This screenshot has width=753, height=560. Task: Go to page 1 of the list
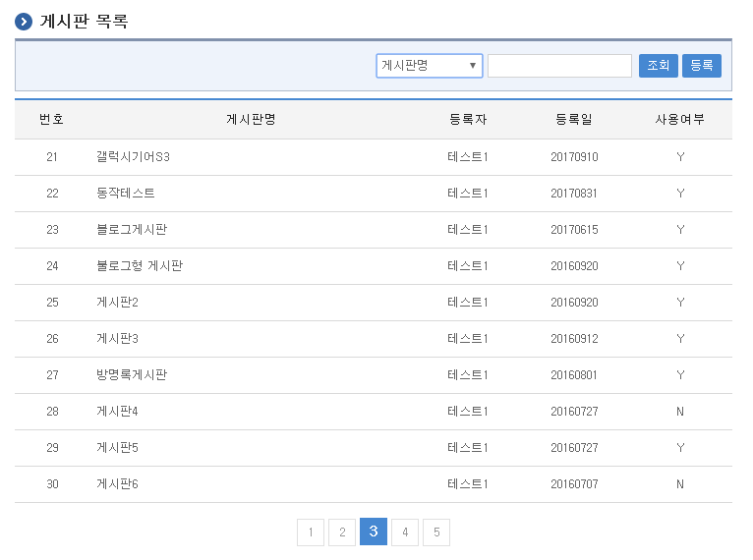[311, 532]
